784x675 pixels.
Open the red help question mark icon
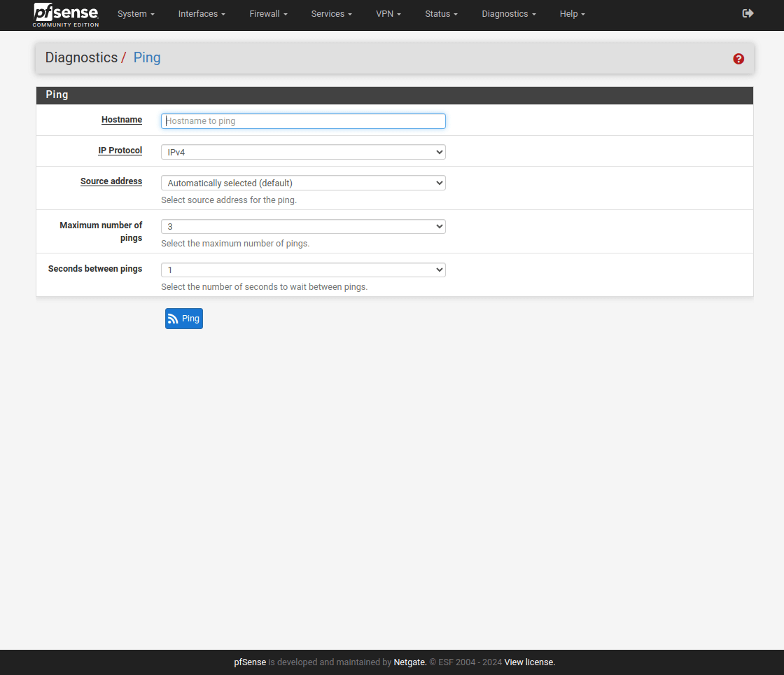[x=738, y=59]
